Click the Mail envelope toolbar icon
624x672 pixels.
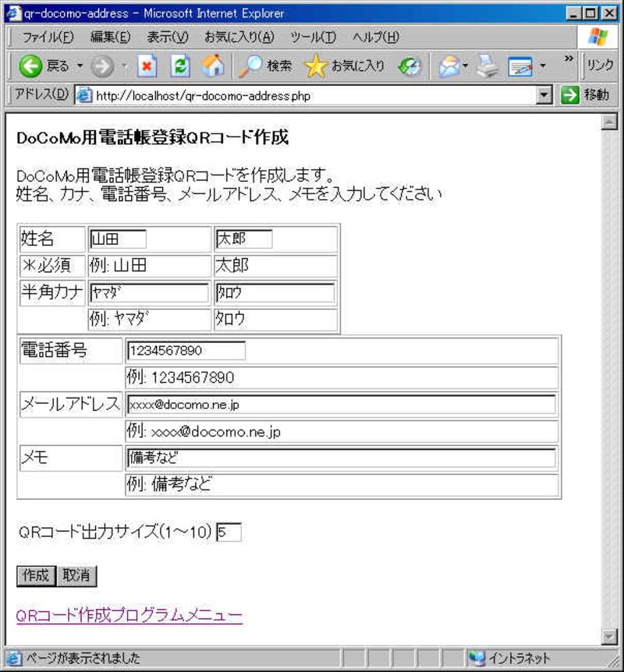448,67
